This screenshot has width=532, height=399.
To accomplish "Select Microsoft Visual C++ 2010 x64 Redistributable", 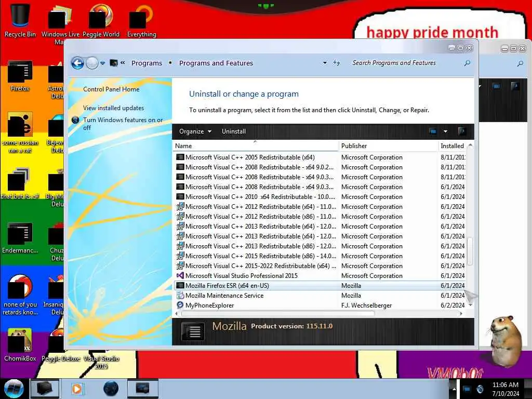I will (x=320, y=197).
